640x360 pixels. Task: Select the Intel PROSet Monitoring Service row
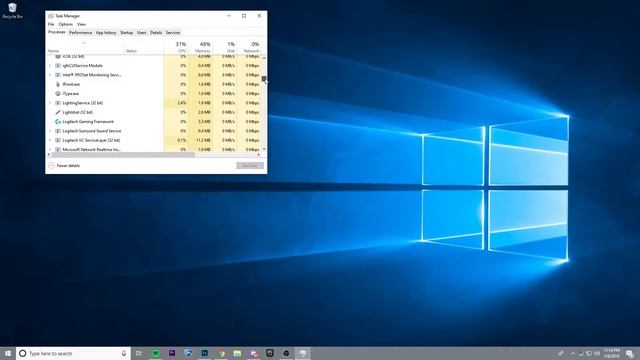154,75
